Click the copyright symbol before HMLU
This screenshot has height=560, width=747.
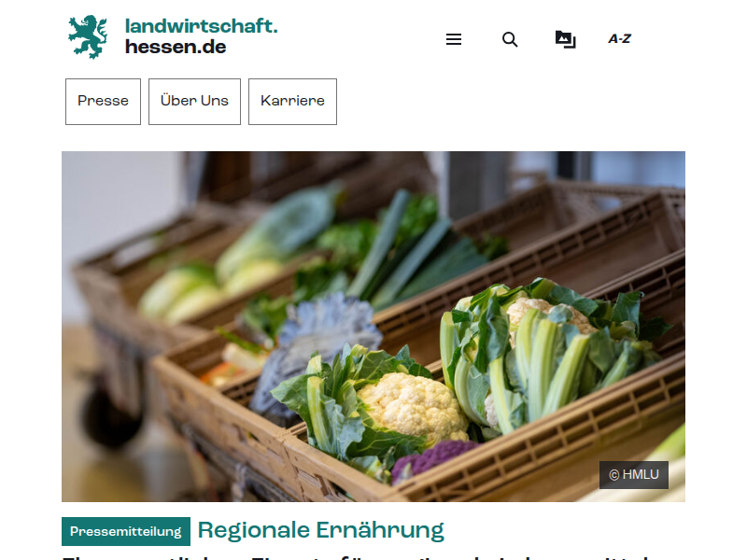614,475
